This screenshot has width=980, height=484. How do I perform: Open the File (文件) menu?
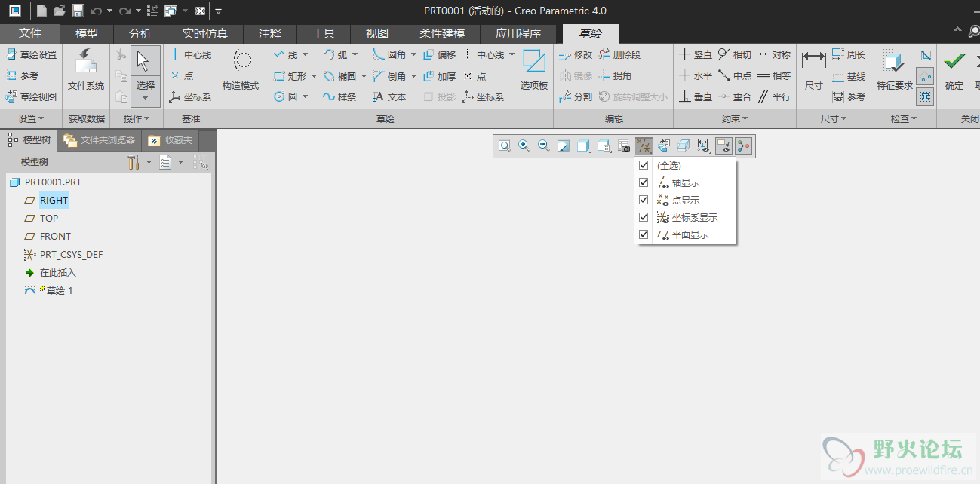pos(30,33)
